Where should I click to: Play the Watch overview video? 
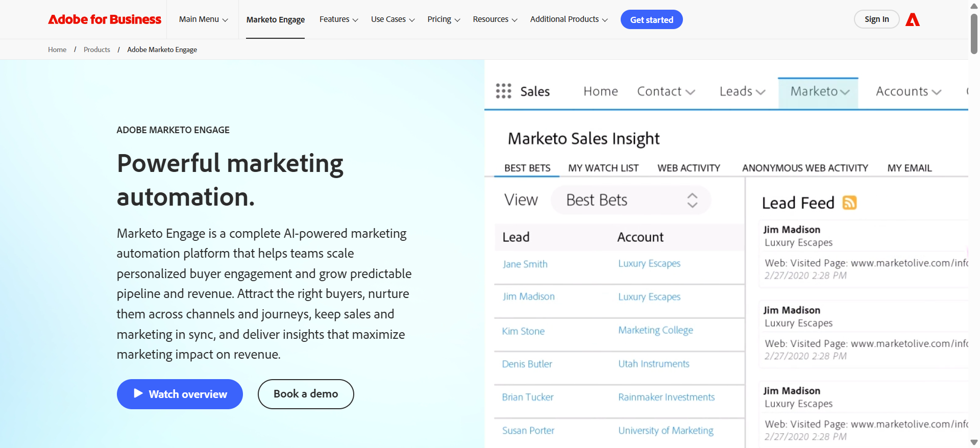pyautogui.click(x=180, y=394)
